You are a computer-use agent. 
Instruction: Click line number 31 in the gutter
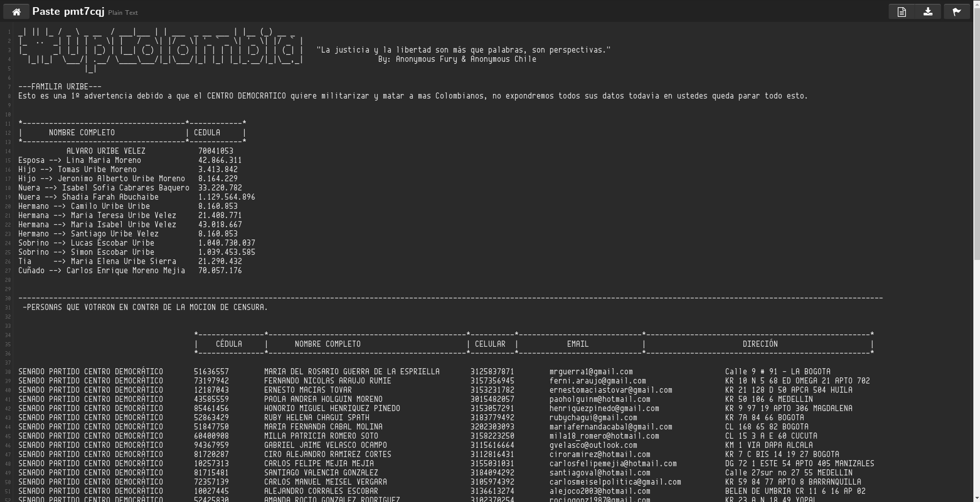point(8,308)
